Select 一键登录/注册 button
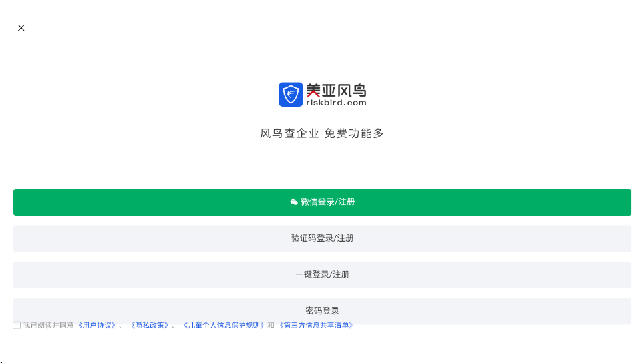This screenshot has height=363, width=644. click(x=322, y=274)
